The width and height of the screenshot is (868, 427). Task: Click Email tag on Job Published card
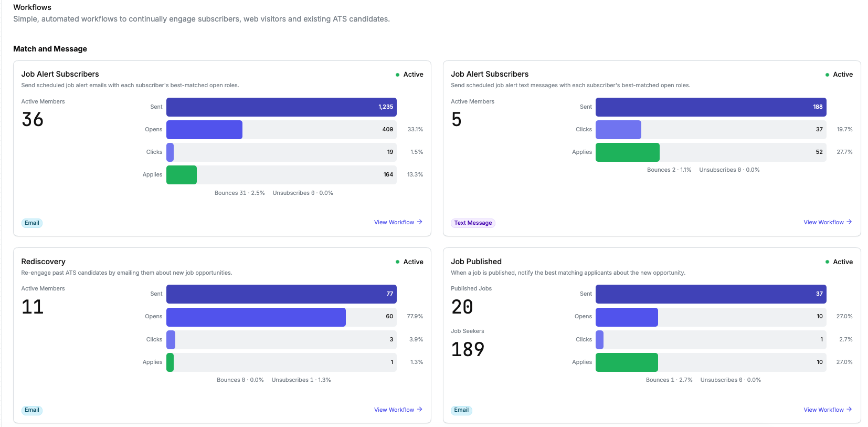[461, 410]
